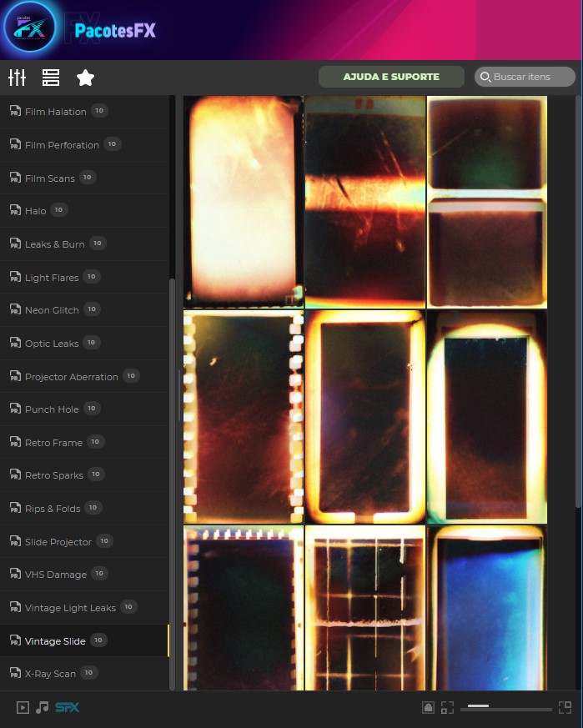
Task: Select the blue-toned vintage slide thumbnail
Action: point(486,609)
